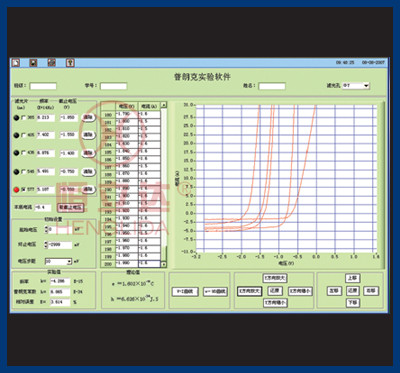
Task: Click the move up (上移) graph button
Action: (353, 278)
